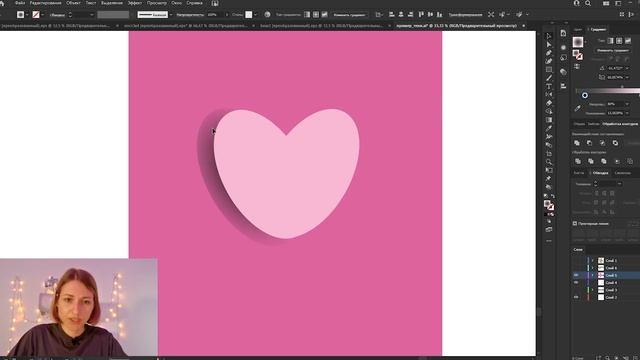
Task: Open the Edit Toolbar three-dots button
Action: click(x=549, y=241)
